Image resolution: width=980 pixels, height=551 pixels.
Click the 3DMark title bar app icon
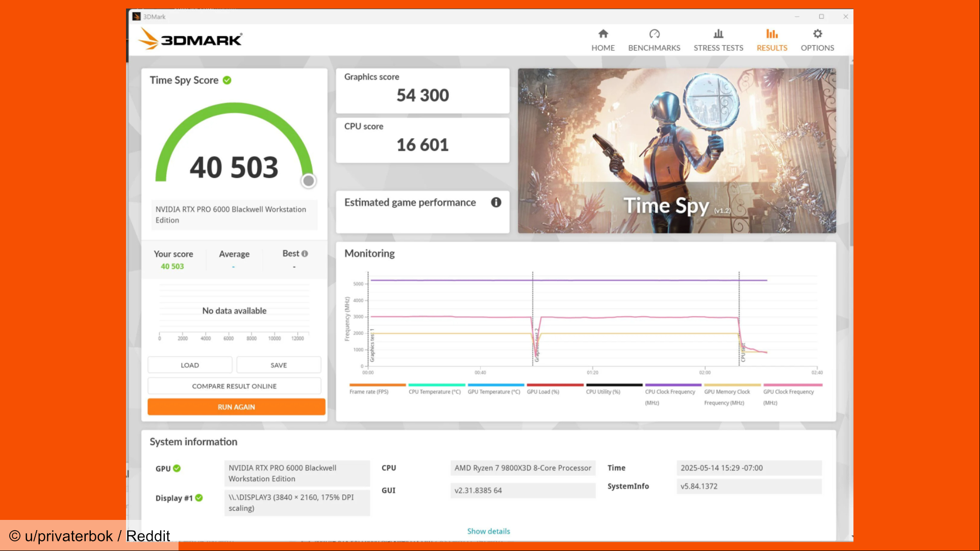(x=136, y=17)
